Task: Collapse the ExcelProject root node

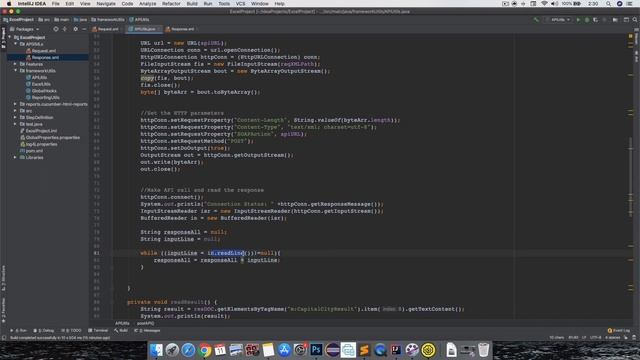Action: (x=10, y=37)
